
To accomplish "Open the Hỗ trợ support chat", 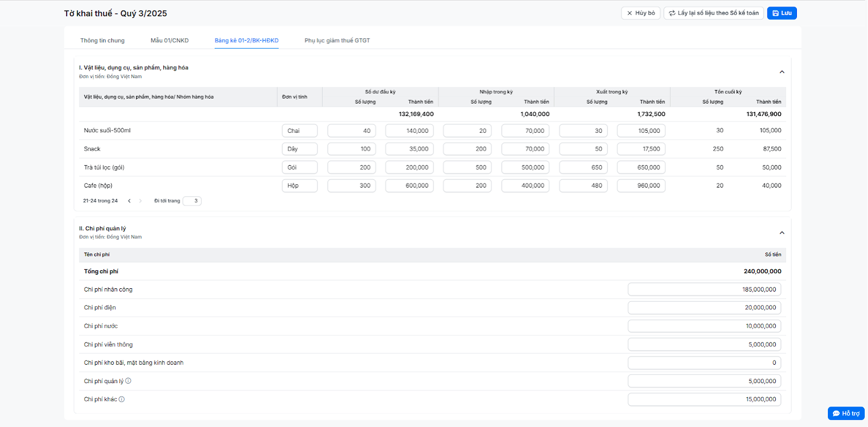I will tap(846, 413).
